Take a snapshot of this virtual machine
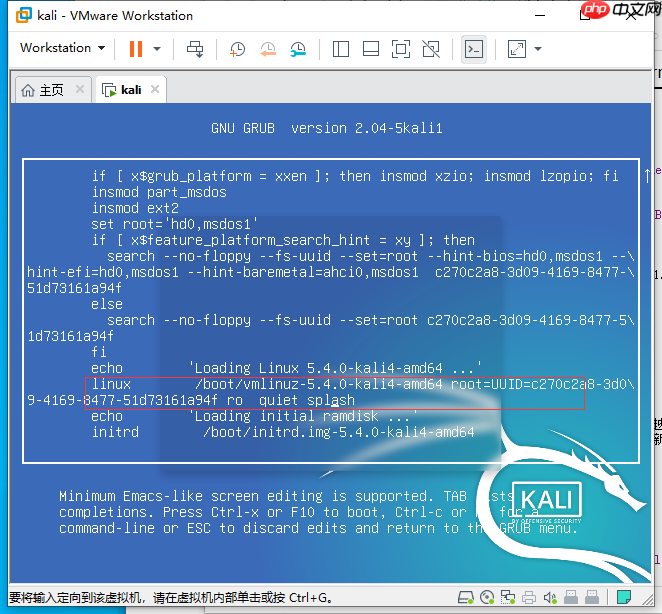Viewport: 662px width, 614px height. point(237,49)
